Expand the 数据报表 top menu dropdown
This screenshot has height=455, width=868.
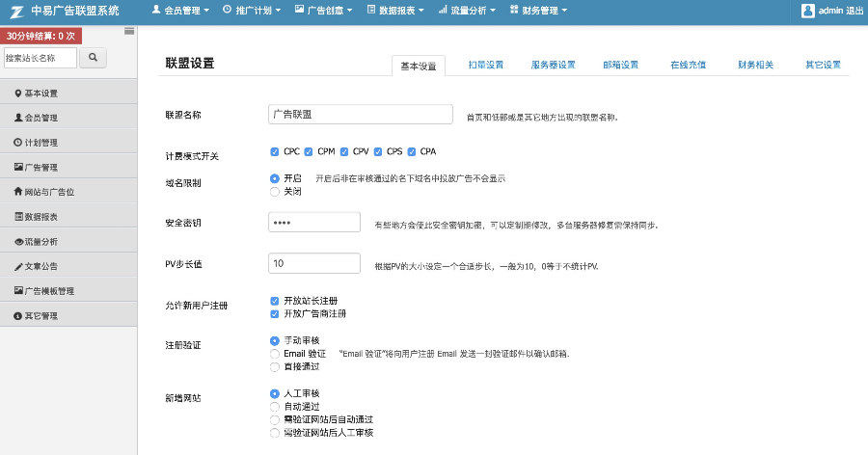point(395,11)
